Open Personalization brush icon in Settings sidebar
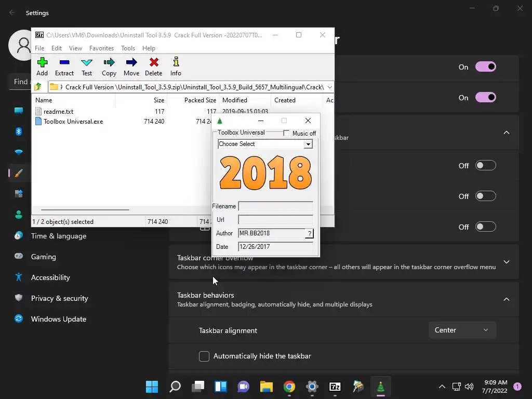532x399 pixels. (19, 173)
